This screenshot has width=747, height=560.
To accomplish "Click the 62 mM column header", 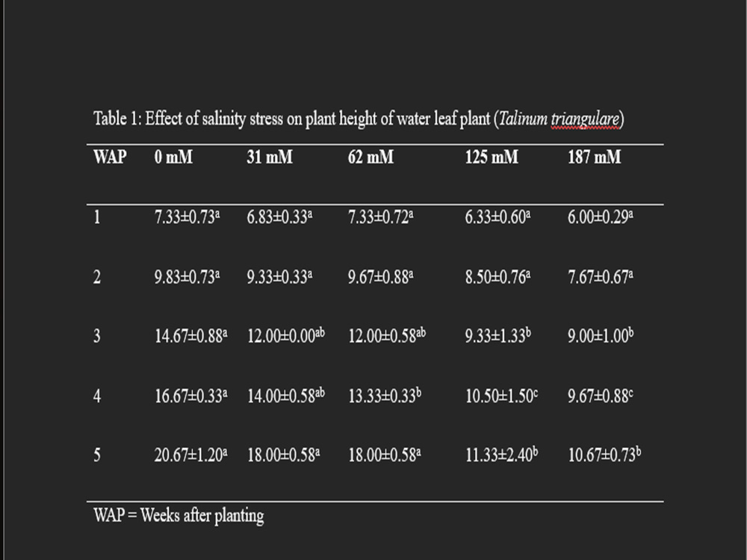I will (371, 157).
